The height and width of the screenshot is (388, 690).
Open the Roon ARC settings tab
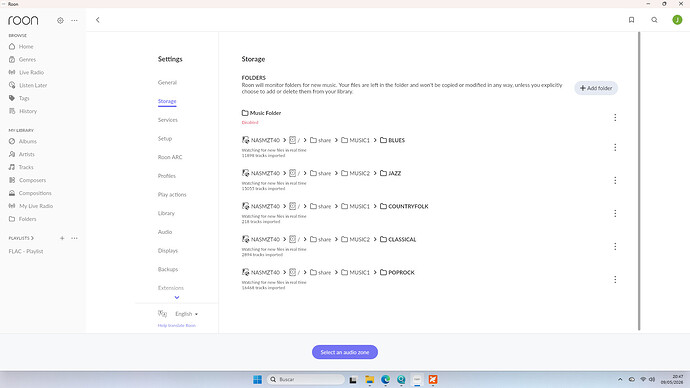tap(170, 157)
